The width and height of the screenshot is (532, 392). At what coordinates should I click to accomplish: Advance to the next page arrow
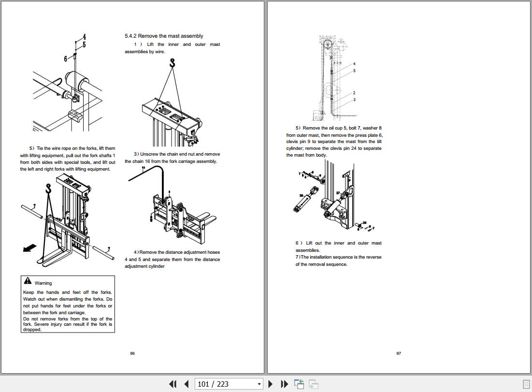click(270, 383)
